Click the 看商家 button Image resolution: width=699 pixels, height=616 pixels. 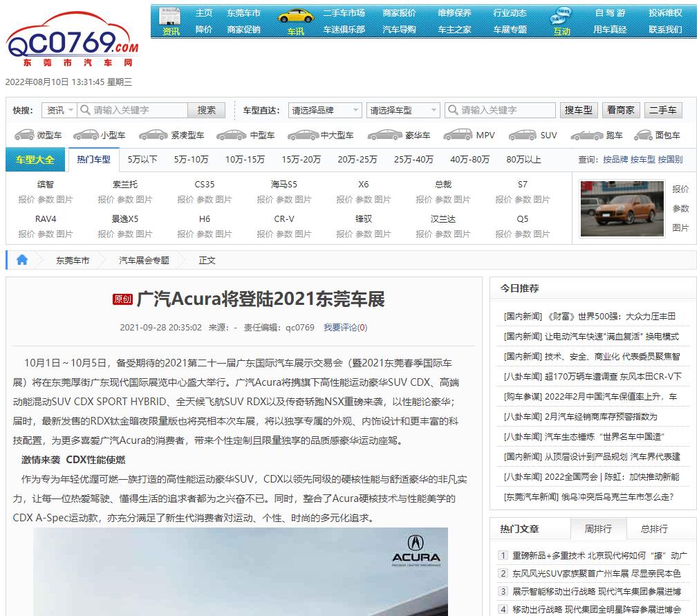click(x=621, y=110)
